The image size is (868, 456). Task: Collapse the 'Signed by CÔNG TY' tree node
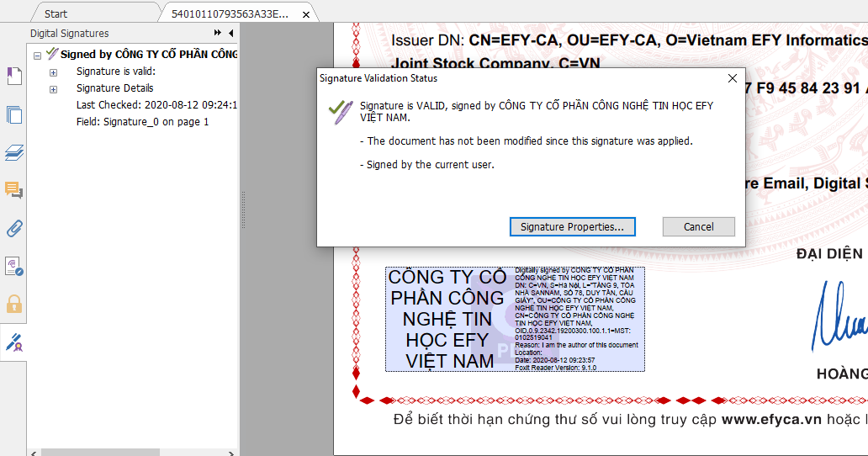pos(37,56)
